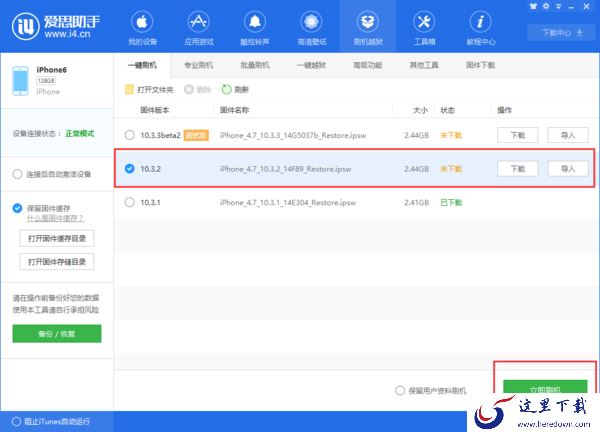600x432 pixels.
Task: Toggle 保留用户资料刷机 keep user data option
Action: point(400,390)
